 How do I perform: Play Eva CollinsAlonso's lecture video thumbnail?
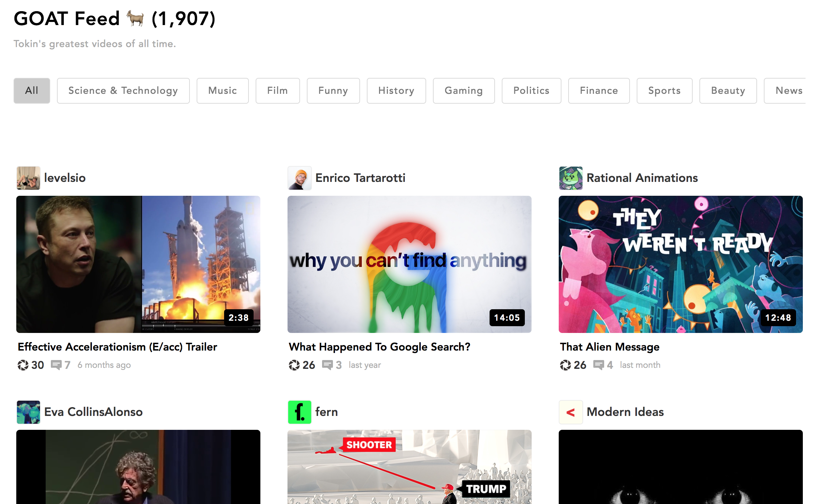pos(138,467)
